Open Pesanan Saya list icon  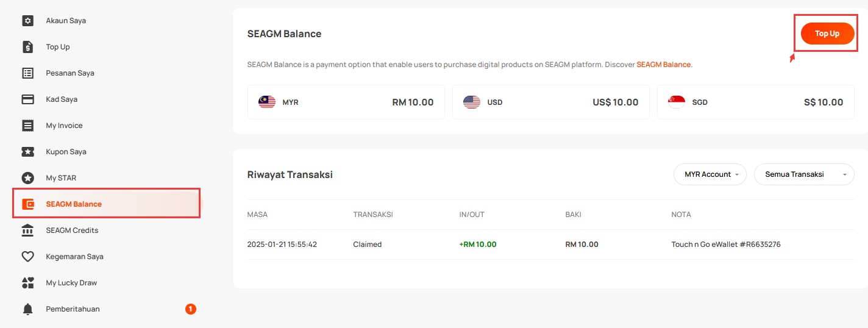pos(27,73)
